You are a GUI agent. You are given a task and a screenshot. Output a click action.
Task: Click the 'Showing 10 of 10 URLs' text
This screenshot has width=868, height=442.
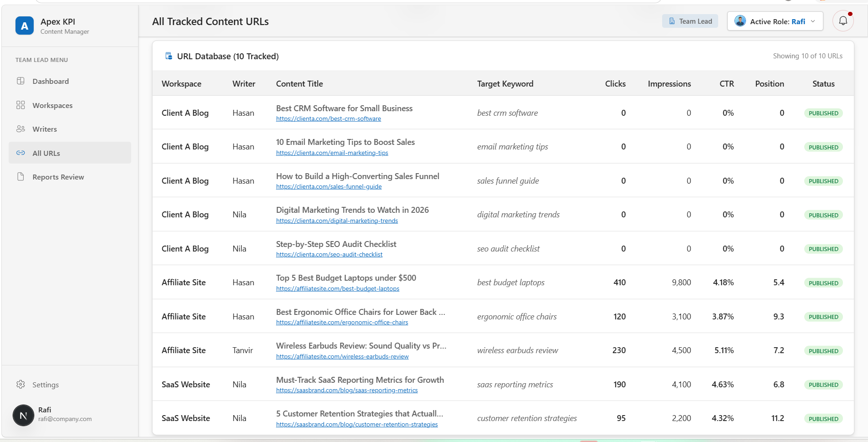point(807,56)
